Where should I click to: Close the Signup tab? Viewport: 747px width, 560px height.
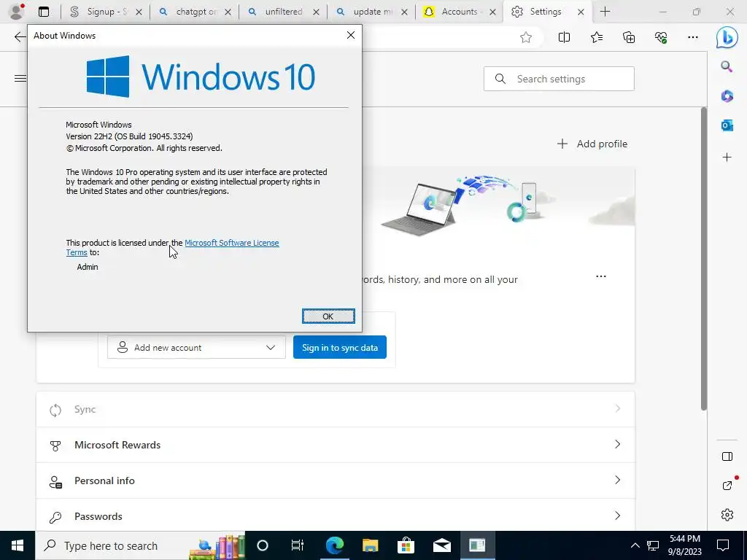(139, 12)
